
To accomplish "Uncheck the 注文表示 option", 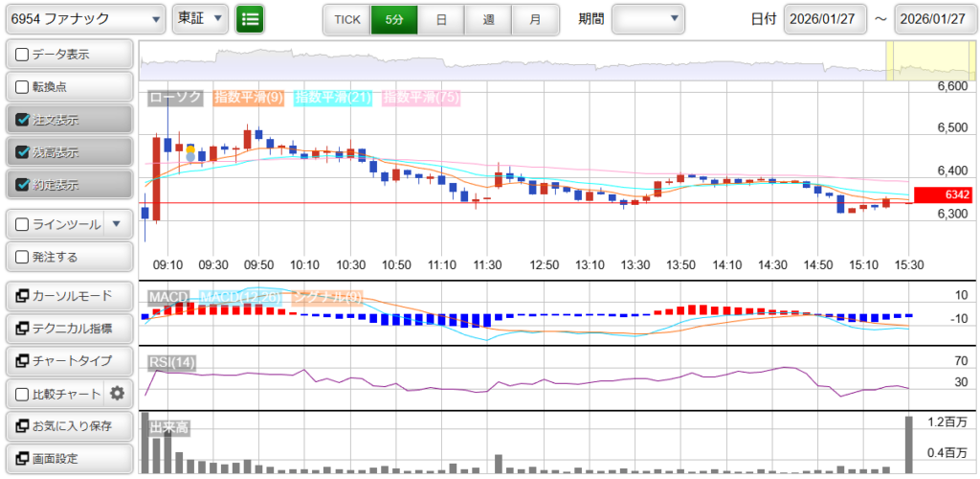I will pos(23,120).
